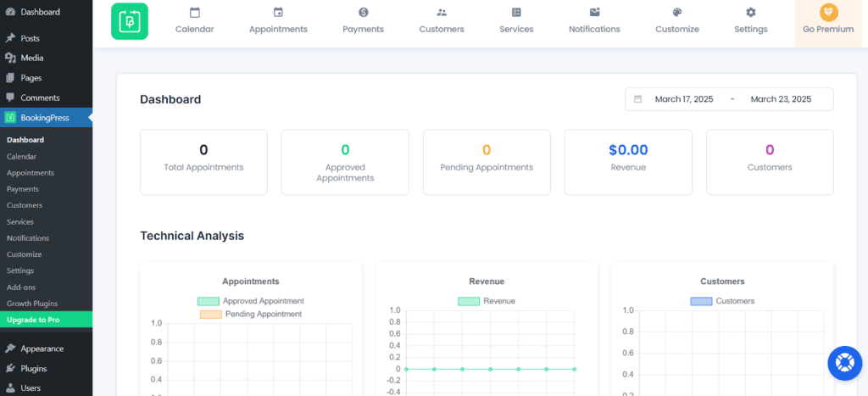Click the Total Appointments summary card

click(203, 162)
